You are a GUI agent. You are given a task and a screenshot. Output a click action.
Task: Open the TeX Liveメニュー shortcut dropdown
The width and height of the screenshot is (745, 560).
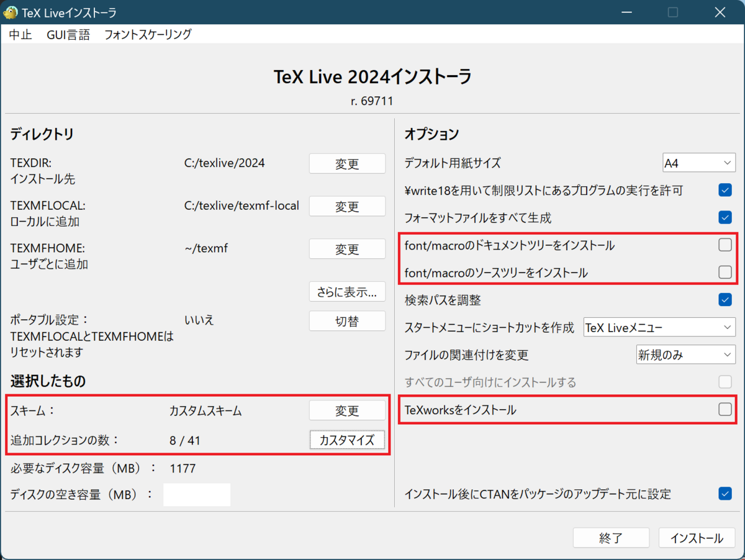[659, 327]
